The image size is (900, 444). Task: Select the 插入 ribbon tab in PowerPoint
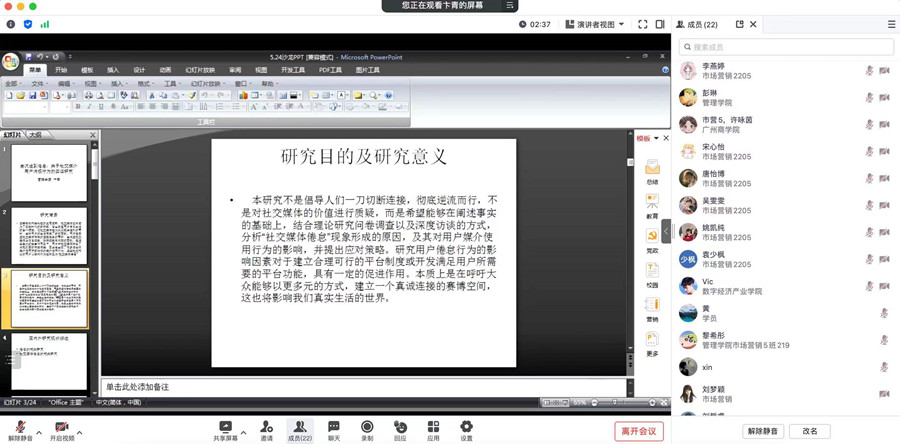point(113,70)
